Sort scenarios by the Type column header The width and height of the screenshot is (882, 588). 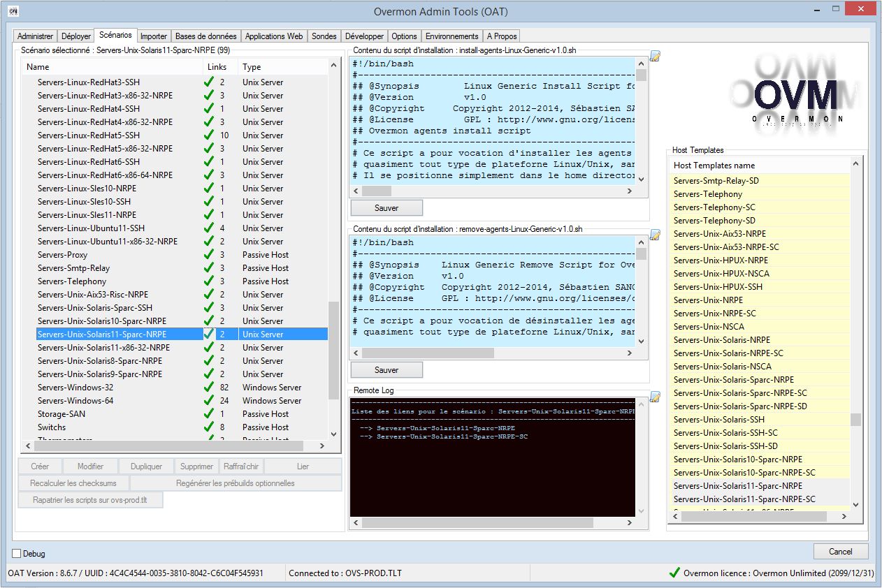tap(283, 67)
